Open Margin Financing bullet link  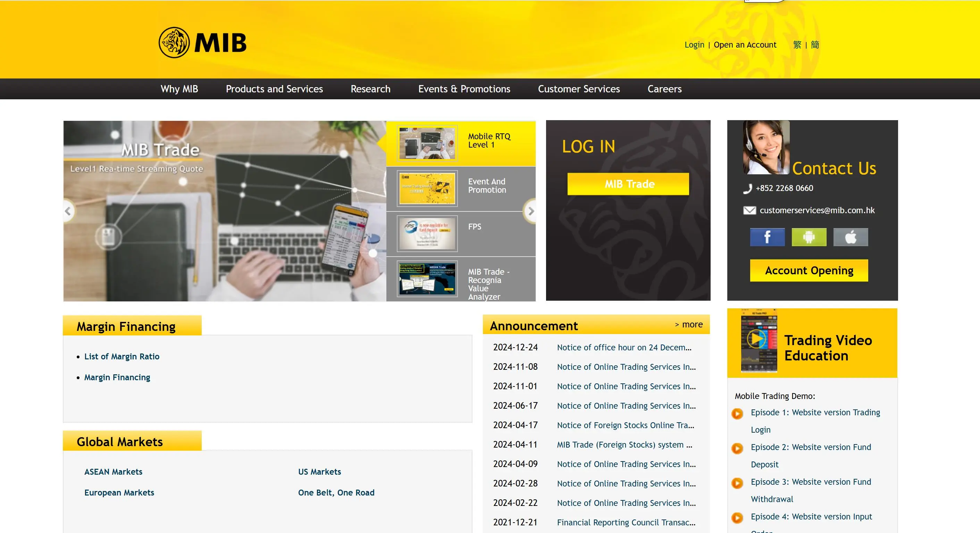pyautogui.click(x=117, y=377)
